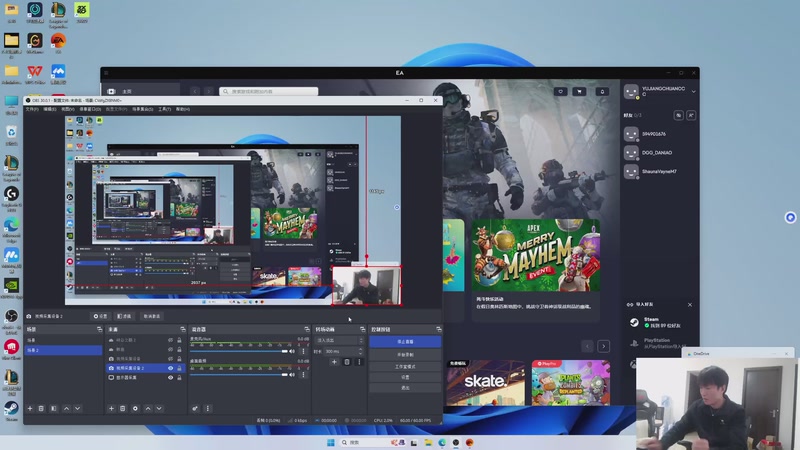The image size is (800, 450).
Task: Open the OBS Edit menu
Action: 49,109
